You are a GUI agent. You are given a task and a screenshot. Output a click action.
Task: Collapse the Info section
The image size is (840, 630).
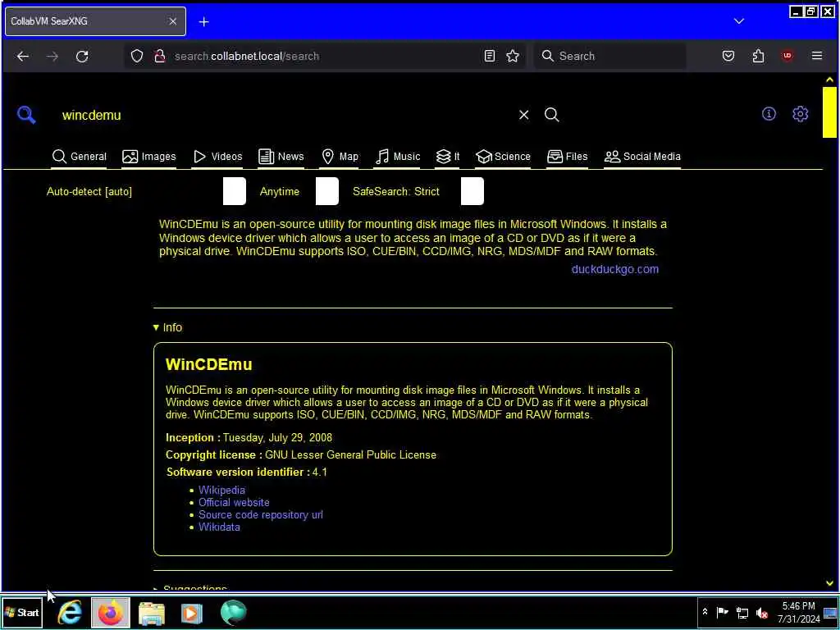coord(167,327)
